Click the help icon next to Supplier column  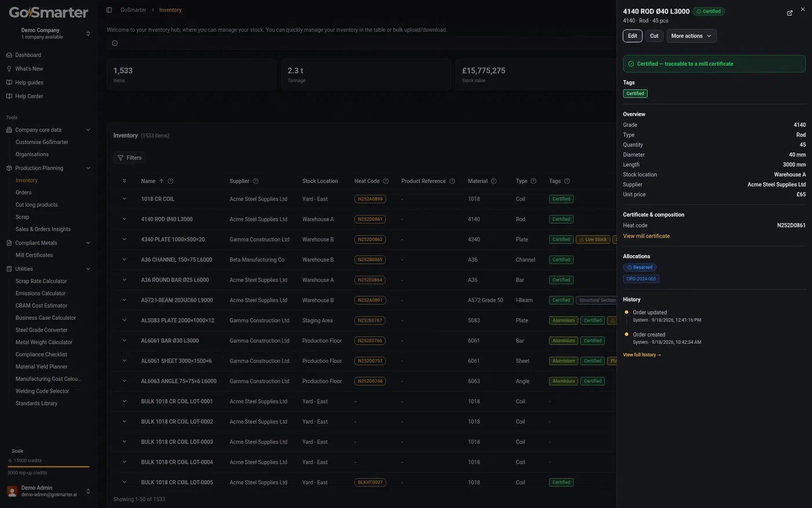click(x=256, y=181)
